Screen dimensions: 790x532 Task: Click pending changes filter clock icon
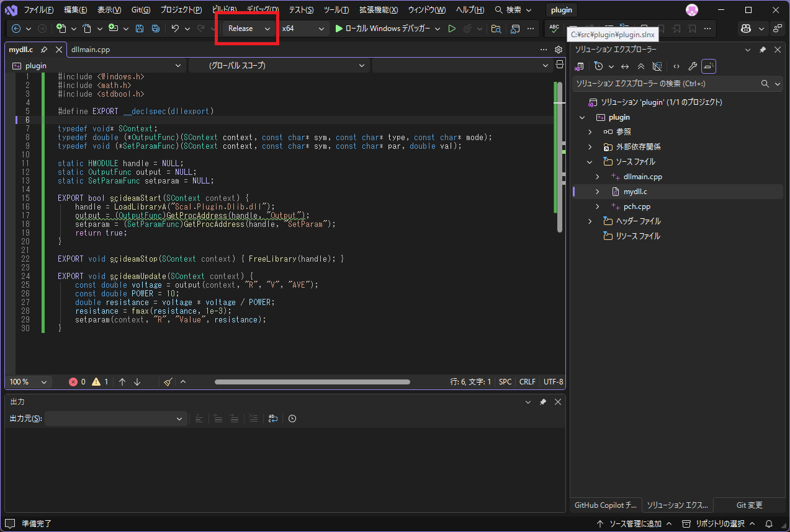598,66
